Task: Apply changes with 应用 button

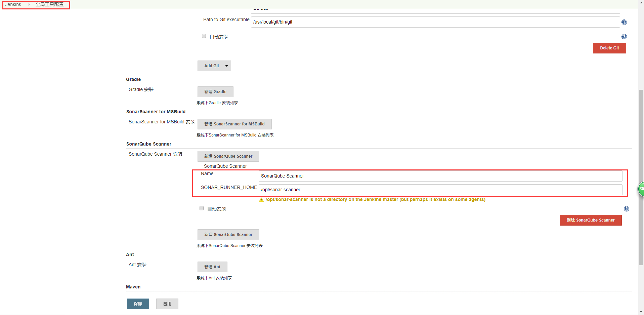Action: coord(167,304)
